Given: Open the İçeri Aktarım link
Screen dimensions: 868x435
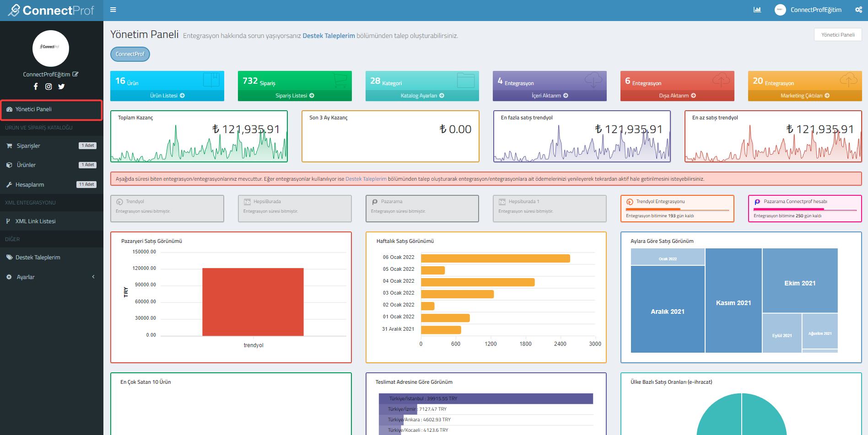Looking at the screenshot, I should pyautogui.click(x=550, y=96).
